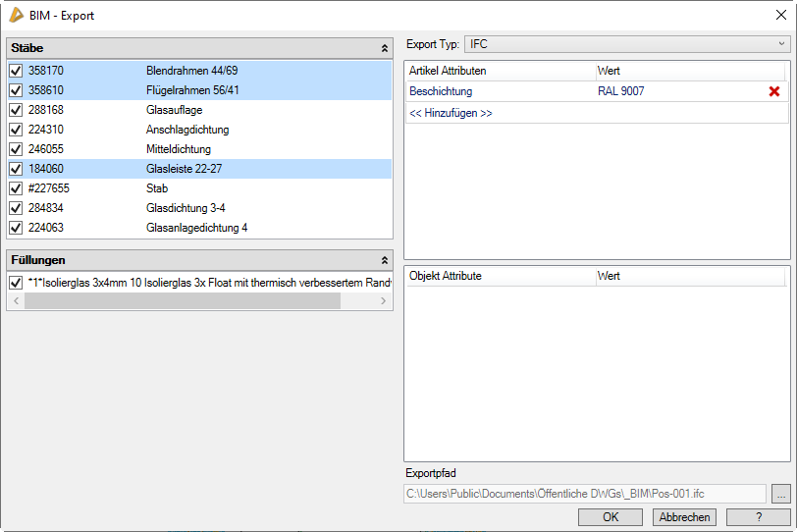
Task: Uncheck the Isolierglas filling checkbox
Action: 16,283
